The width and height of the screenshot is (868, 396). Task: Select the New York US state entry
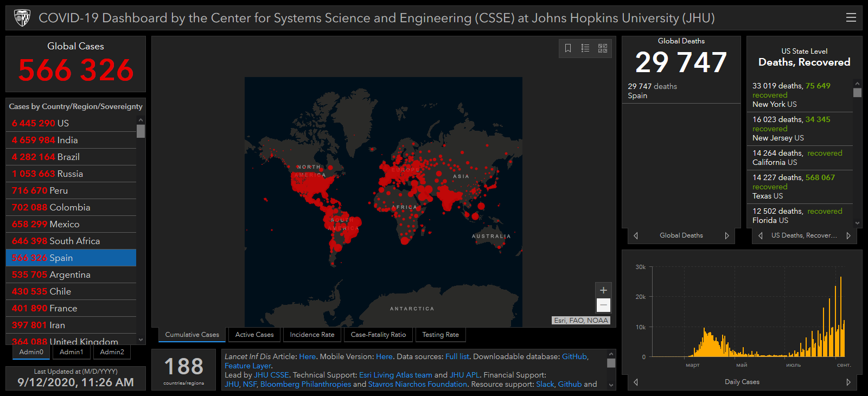coord(800,95)
